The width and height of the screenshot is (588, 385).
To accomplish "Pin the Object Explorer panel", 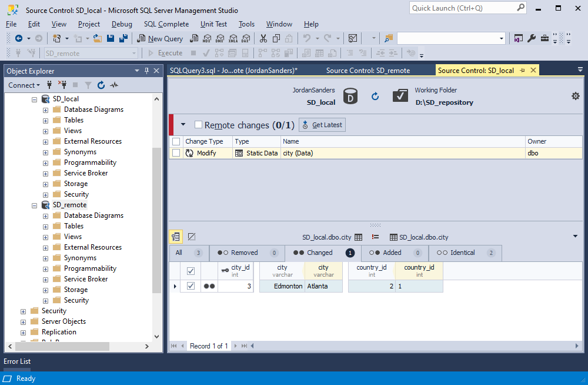I will point(146,71).
